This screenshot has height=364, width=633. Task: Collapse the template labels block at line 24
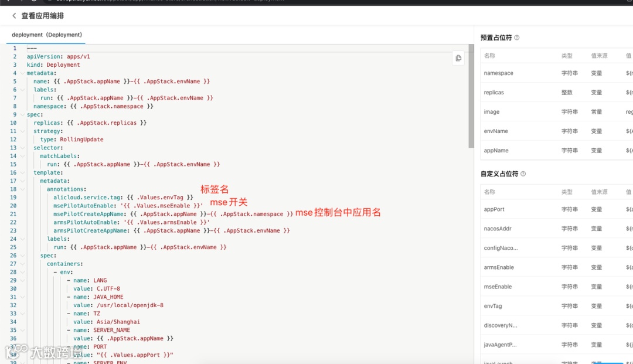(23, 239)
